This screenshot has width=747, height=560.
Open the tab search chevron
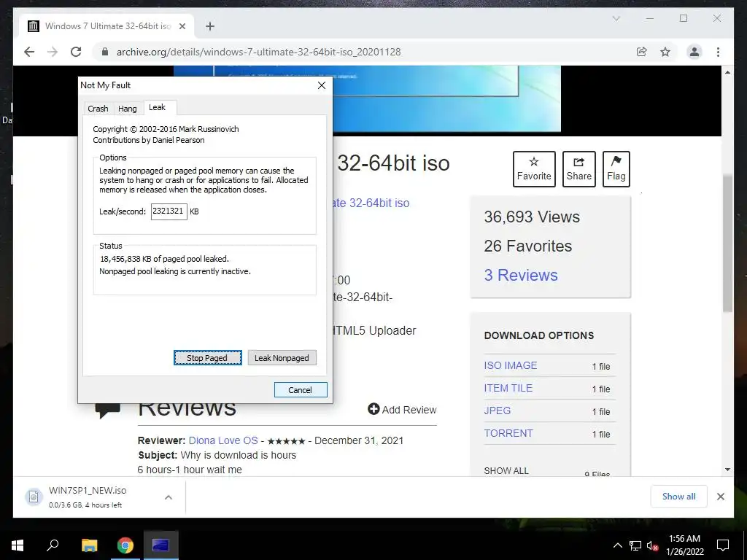point(616,18)
